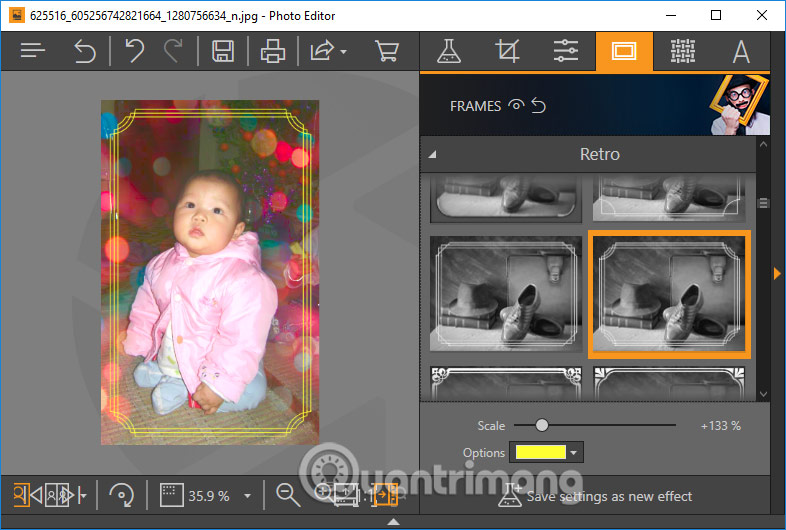Switch to the Crop tool tab
The height and width of the screenshot is (530, 786).
tap(507, 51)
